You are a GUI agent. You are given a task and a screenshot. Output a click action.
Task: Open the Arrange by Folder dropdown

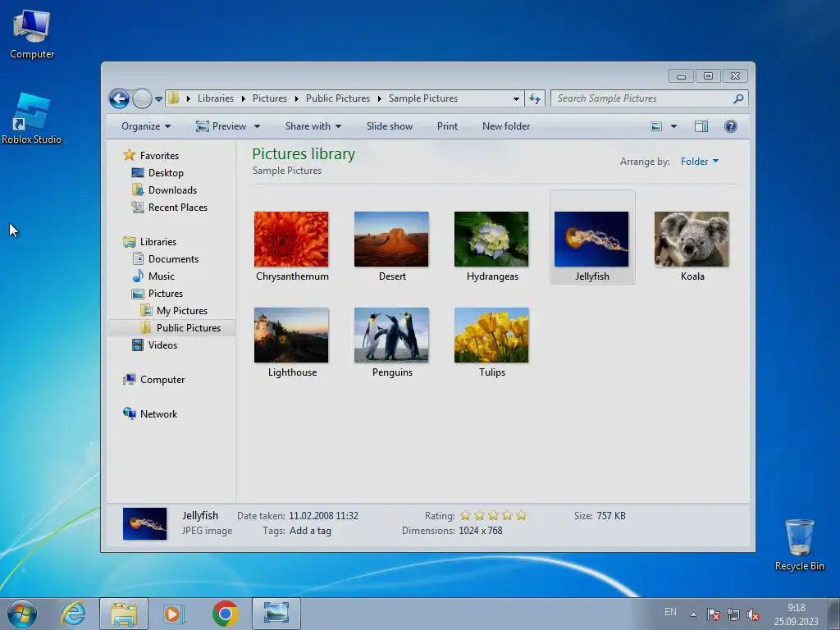[x=700, y=162]
